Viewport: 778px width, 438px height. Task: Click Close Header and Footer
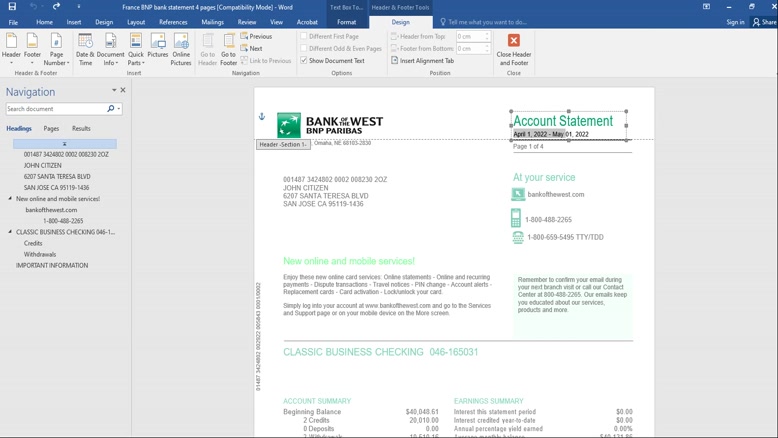tap(514, 48)
